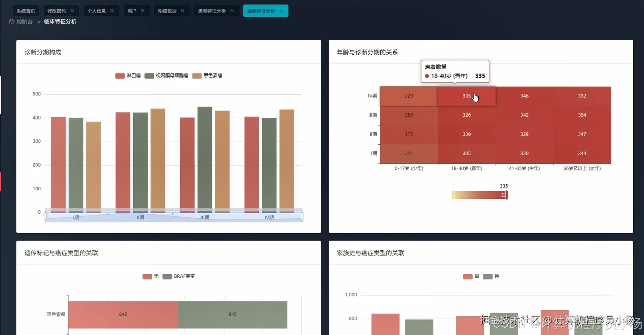Image resolution: width=644 pixels, height=335 pixels.
Task: Select heatmap cell 326 in III期 row
Action: (x=467, y=115)
